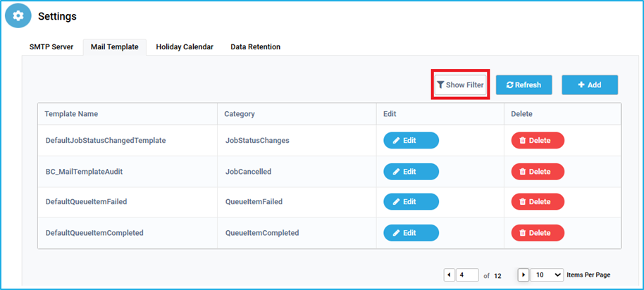The width and height of the screenshot is (644, 290).
Task: Delete the BC_MailTemplateAudit template
Action: [x=538, y=172]
